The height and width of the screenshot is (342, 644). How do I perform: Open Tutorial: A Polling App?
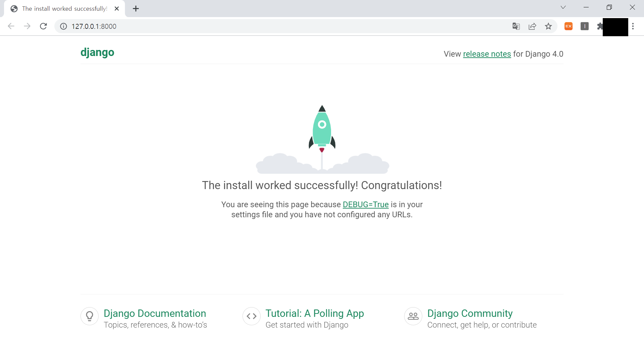pos(315,313)
